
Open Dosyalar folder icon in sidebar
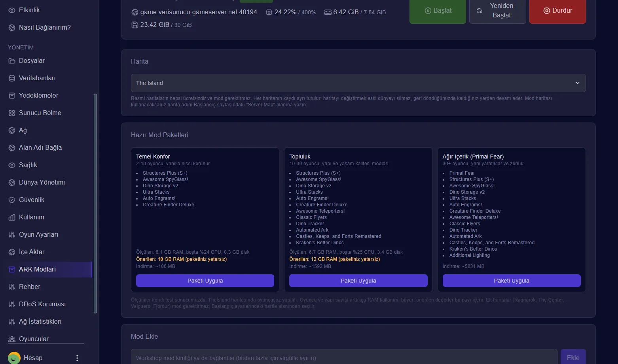(12, 61)
